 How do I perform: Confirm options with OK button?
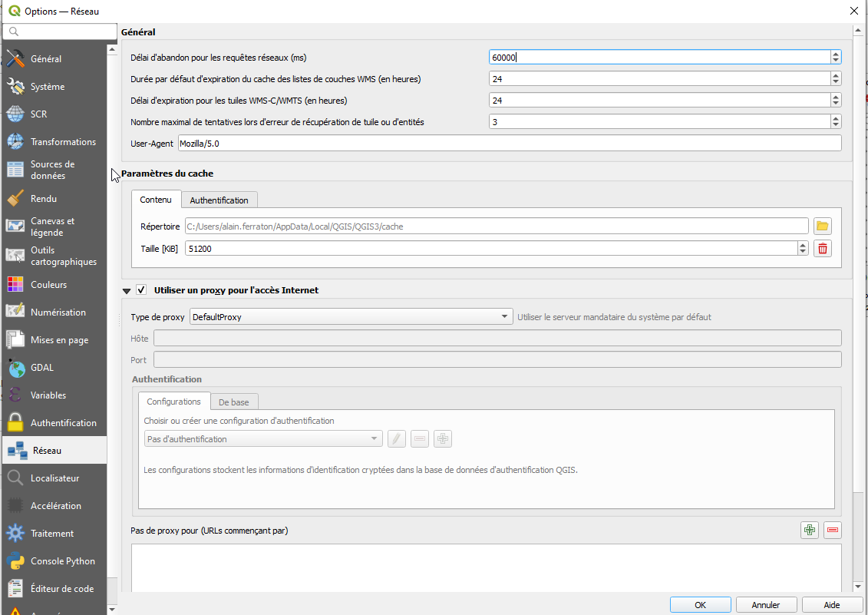(700, 604)
